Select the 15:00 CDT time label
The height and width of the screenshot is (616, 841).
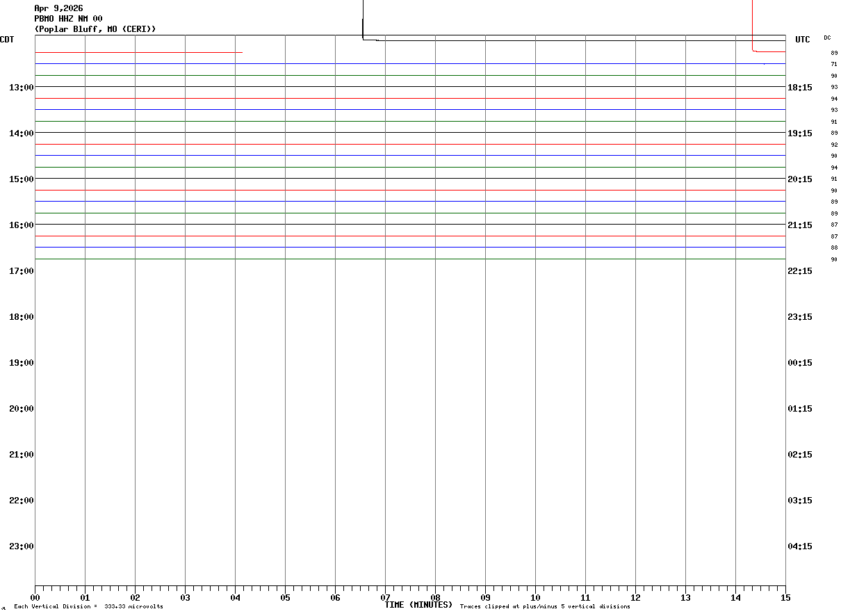22,179
